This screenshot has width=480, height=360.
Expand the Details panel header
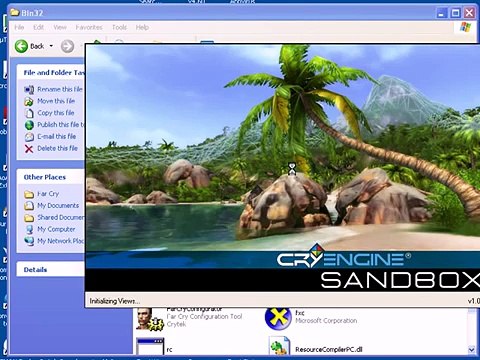click(x=51, y=269)
